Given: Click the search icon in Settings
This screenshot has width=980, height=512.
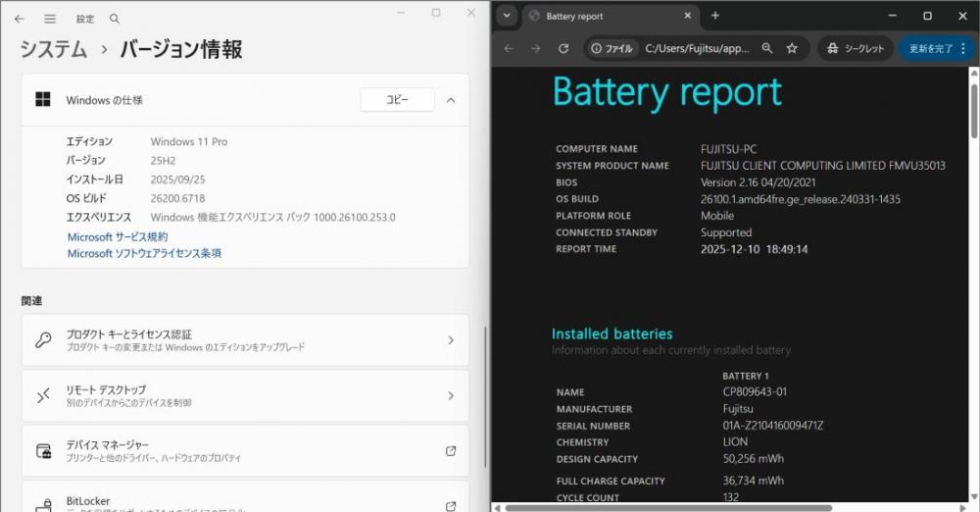Looking at the screenshot, I should click(115, 19).
